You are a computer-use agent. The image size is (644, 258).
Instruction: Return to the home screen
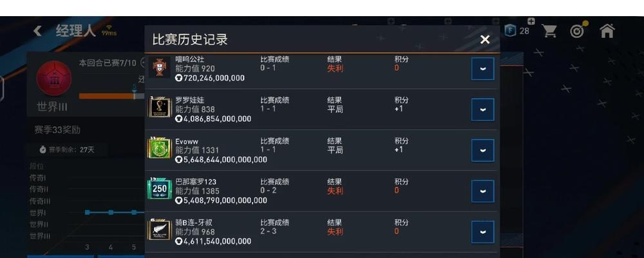[607, 31]
